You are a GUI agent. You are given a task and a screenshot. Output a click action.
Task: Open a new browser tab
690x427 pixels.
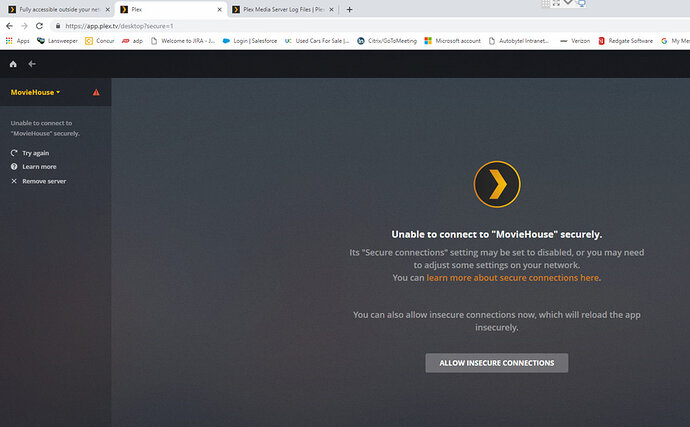pos(349,10)
